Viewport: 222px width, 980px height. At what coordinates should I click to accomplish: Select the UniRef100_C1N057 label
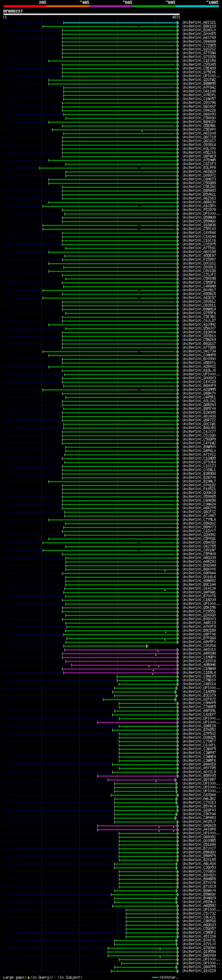[x=199, y=99]
